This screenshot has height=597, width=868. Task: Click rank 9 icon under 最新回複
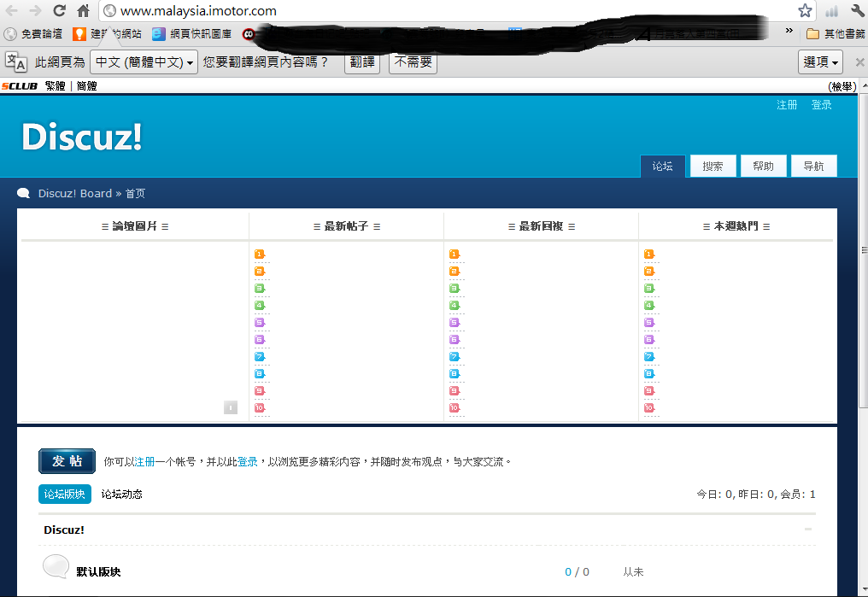point(455,390)
